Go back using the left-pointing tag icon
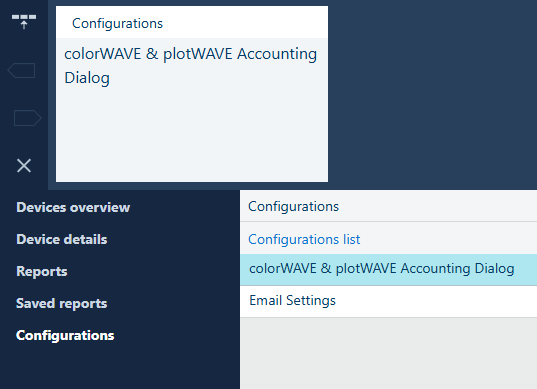The image size is (537, 389). pyautogui.click(x=21, y=70)
